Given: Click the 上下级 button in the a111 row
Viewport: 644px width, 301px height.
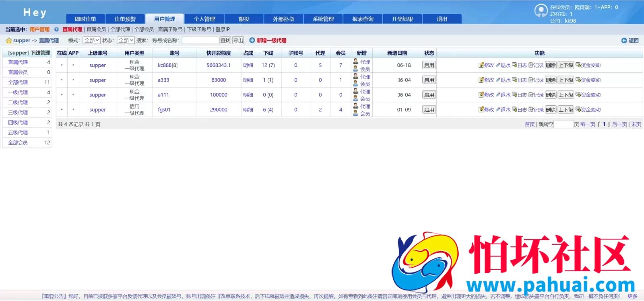Looking at the screenshot, I should pyautogui.click(x=566, y=95).
